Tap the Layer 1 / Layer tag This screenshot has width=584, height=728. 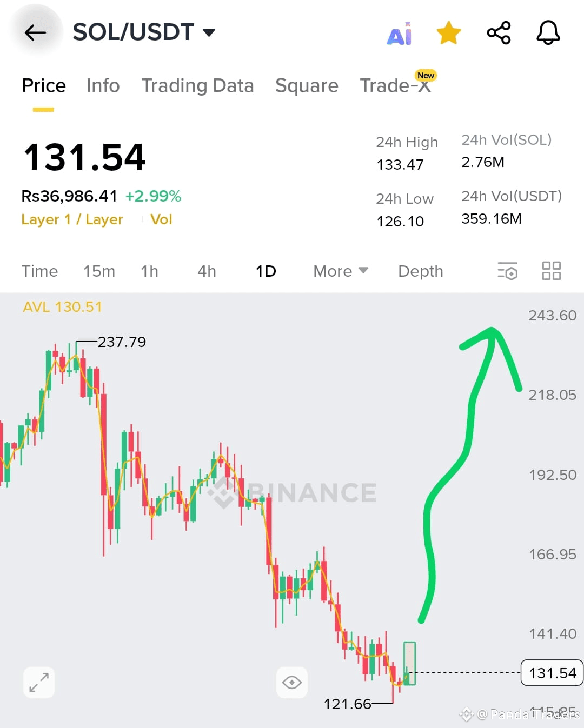tap(72, 219)
